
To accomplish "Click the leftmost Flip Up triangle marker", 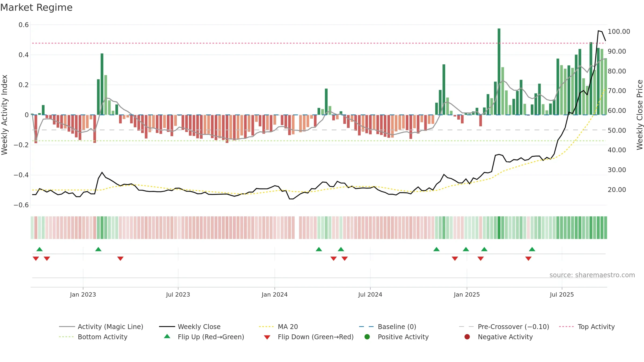I will click(x=39, y=249).
